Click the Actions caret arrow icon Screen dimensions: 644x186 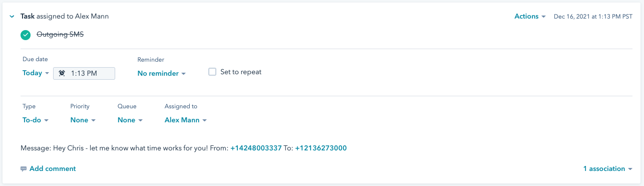(x=543, y=17)
